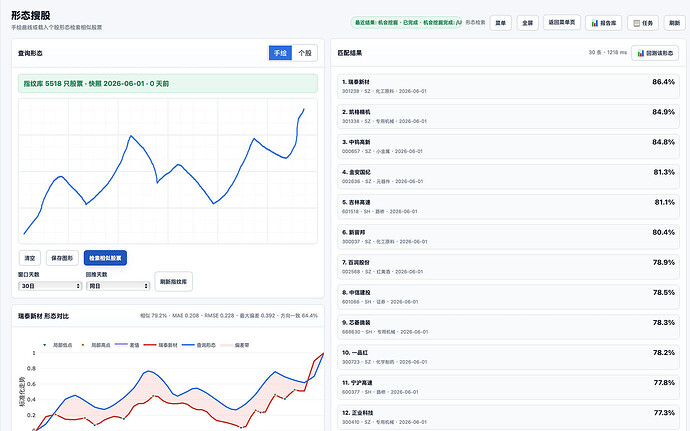Toggle 局部高点 legend marker in comparison chart
The height and width of the screenshot is (431, 690).
click(x=83, y=345)
